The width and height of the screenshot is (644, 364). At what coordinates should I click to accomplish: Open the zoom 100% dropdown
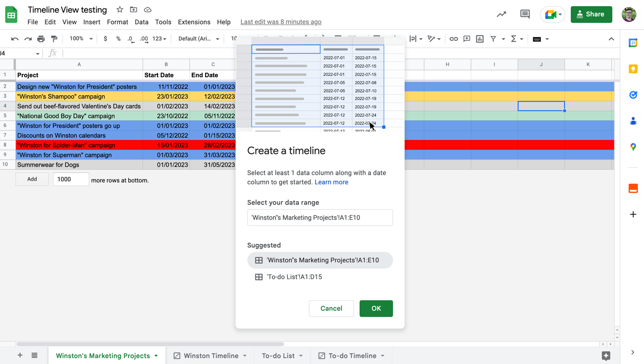pos(81,39)
